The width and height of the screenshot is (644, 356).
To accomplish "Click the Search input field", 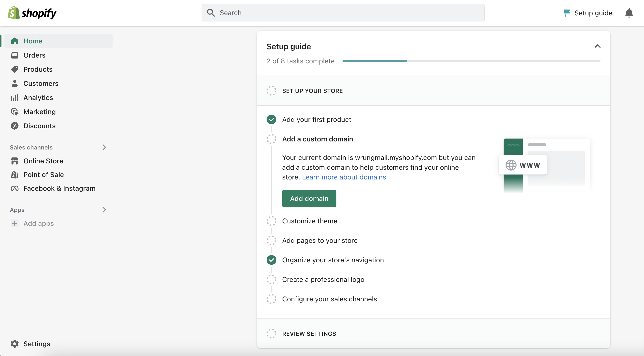I will point(343,13).
